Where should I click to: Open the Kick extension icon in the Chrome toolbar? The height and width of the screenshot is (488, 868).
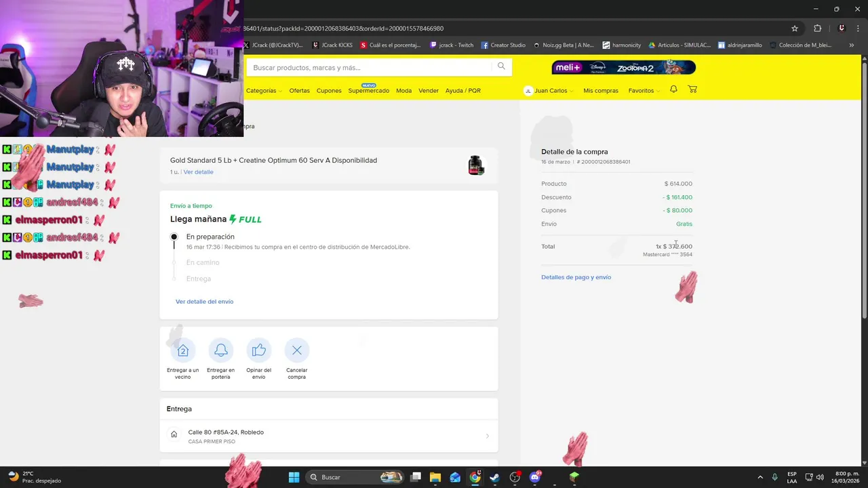coord(842,28)
